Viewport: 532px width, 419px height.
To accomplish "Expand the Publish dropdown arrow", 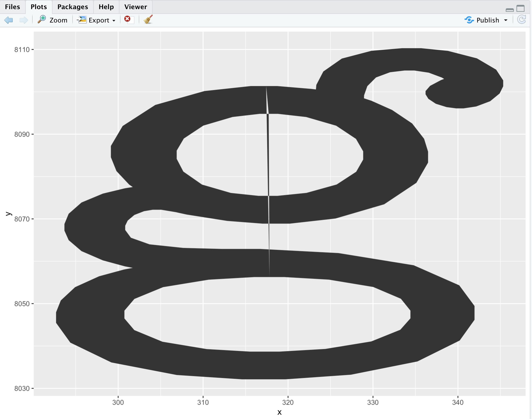I will pos(506,20).
